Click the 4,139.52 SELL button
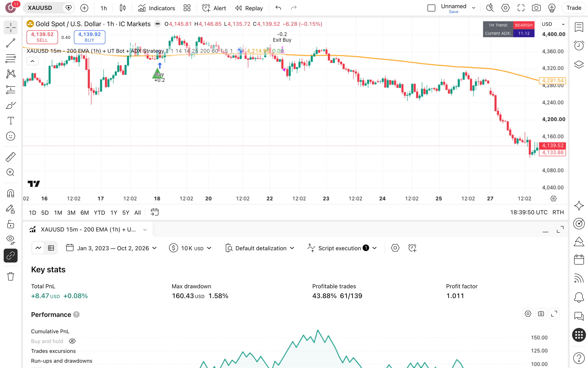 [x=42, y=37]
